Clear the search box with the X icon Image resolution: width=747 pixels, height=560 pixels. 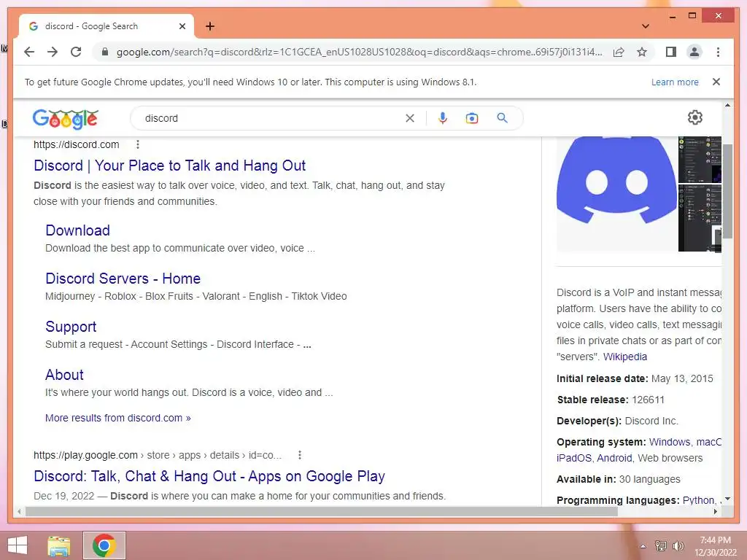pos(410,118)
